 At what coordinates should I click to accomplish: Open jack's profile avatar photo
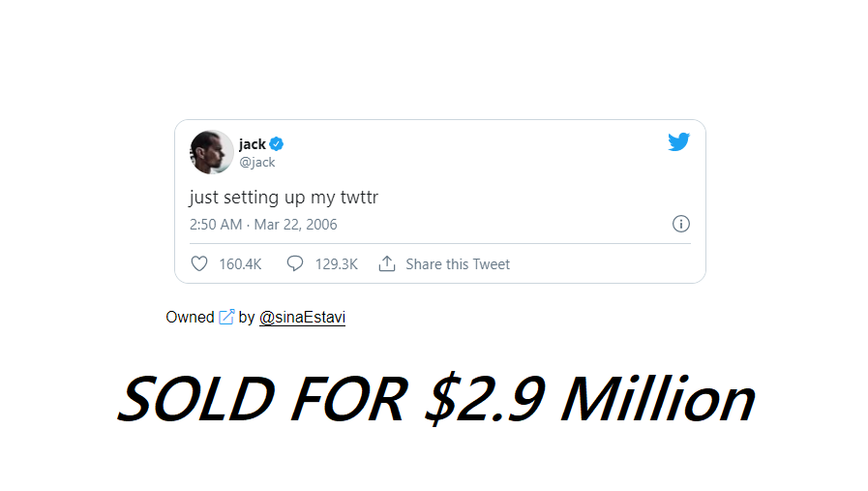pyautogui.click(x=211, y=152)
